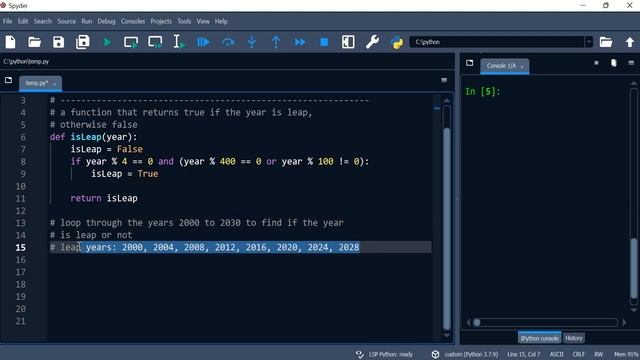Open the Search menu
Image resolution: width=640 pixels, height=360 pixels.
pos(43,21)
